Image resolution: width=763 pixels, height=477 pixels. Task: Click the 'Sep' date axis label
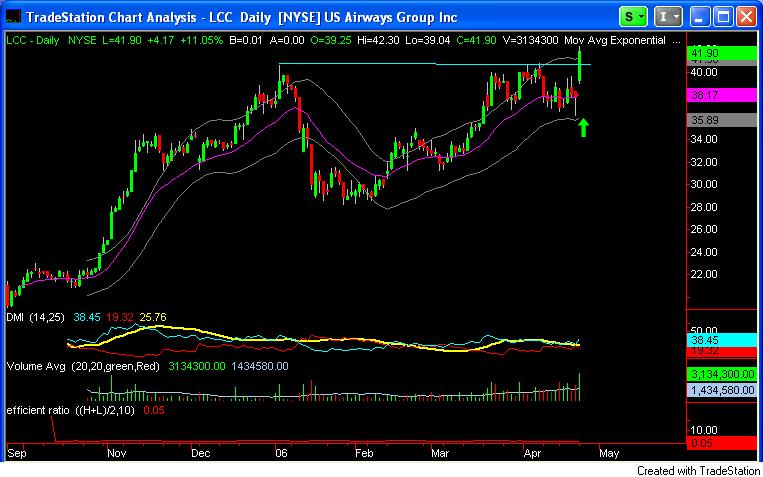16,454
